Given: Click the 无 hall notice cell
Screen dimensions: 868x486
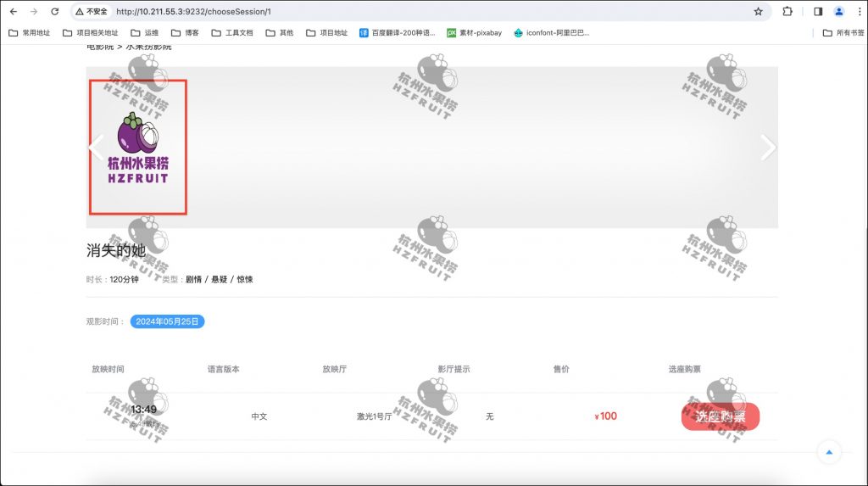Looking at the screenshot, I should pos(489,416).
